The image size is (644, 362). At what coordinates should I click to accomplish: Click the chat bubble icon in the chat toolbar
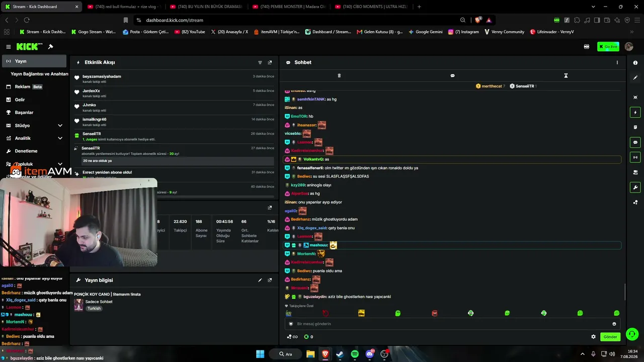[x=452, y=75]
